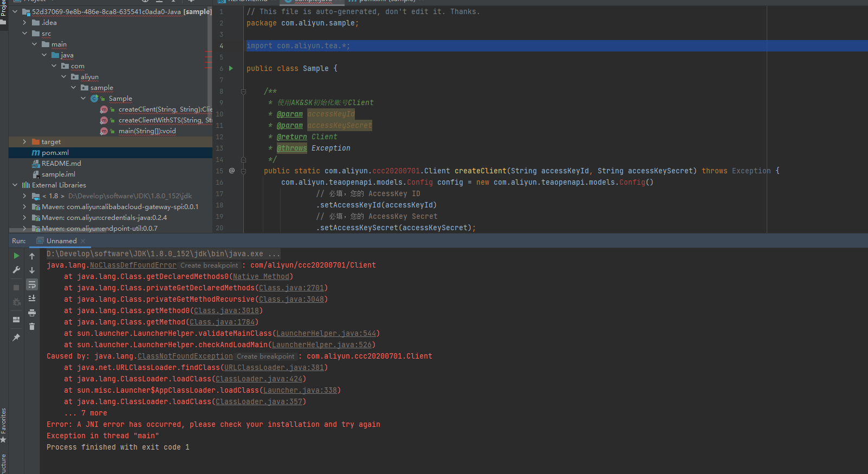Go down the stack trace with down arrow
Screen dimensions: 868x474
(x=32, y=270)
